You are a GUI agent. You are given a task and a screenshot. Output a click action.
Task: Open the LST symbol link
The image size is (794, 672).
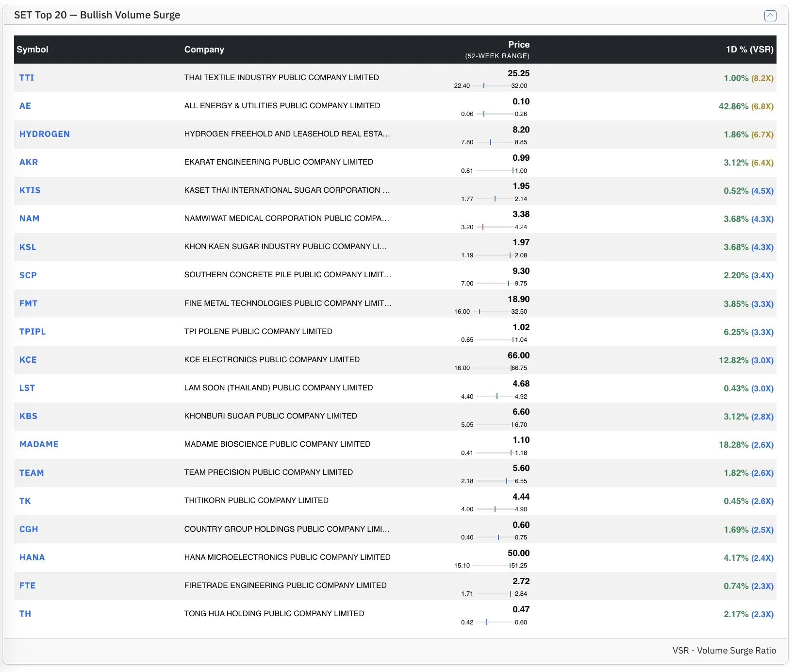27,388
